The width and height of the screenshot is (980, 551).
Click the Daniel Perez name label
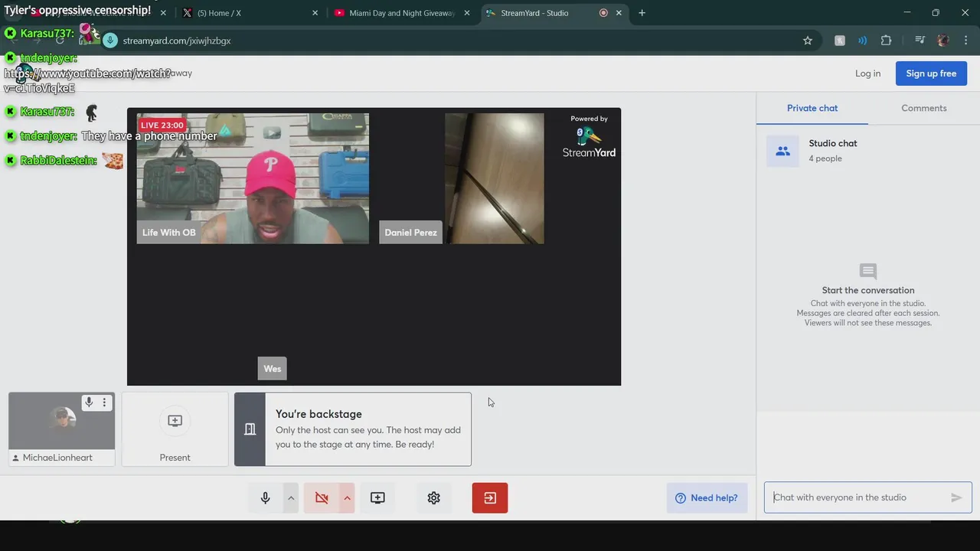[410, 233]
